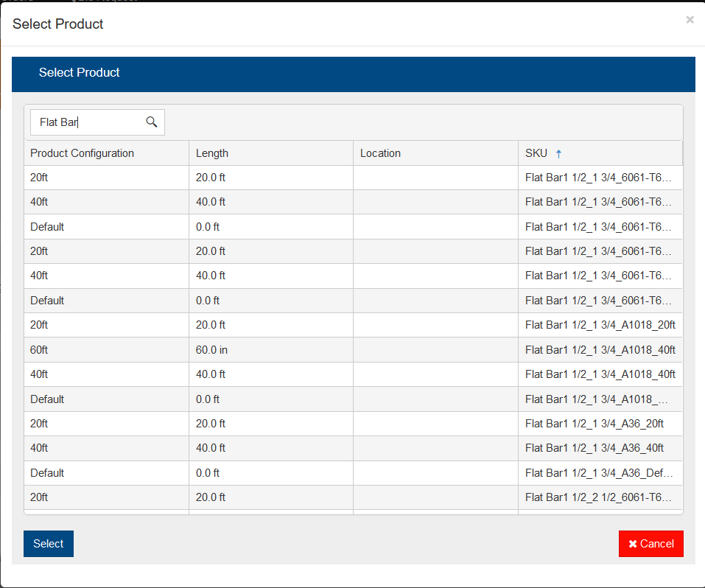Click the magnifying glass search icon

pos(152,122)
